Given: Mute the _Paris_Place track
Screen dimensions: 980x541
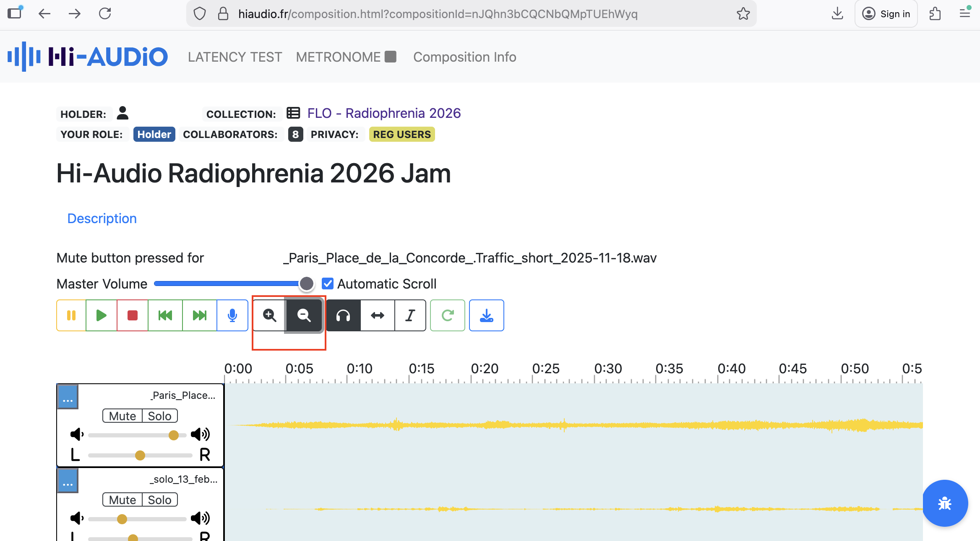Looking at the screenshot, I should click(122, 416).
